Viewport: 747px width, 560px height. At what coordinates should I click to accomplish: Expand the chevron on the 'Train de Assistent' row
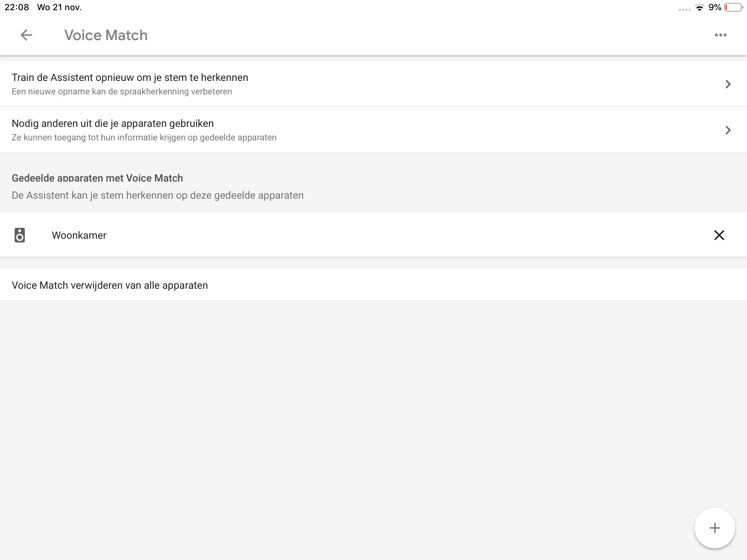(728, 84)
